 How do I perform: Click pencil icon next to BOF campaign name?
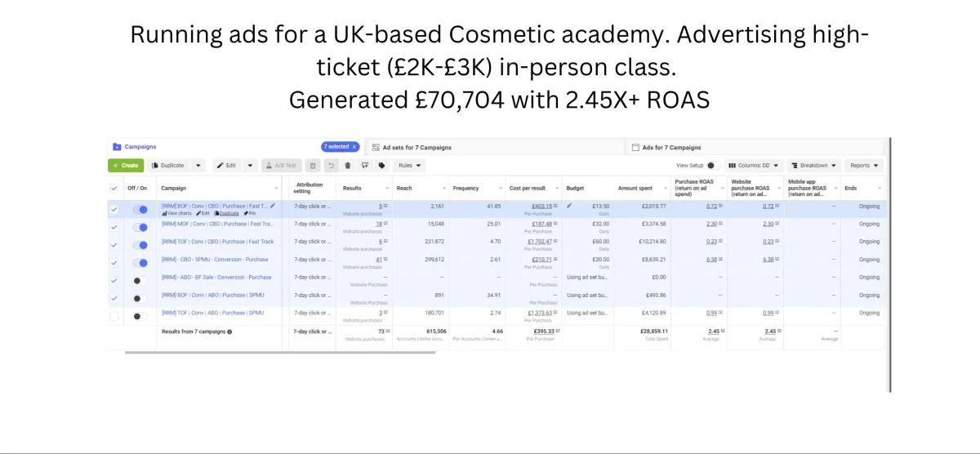point(273,206)
